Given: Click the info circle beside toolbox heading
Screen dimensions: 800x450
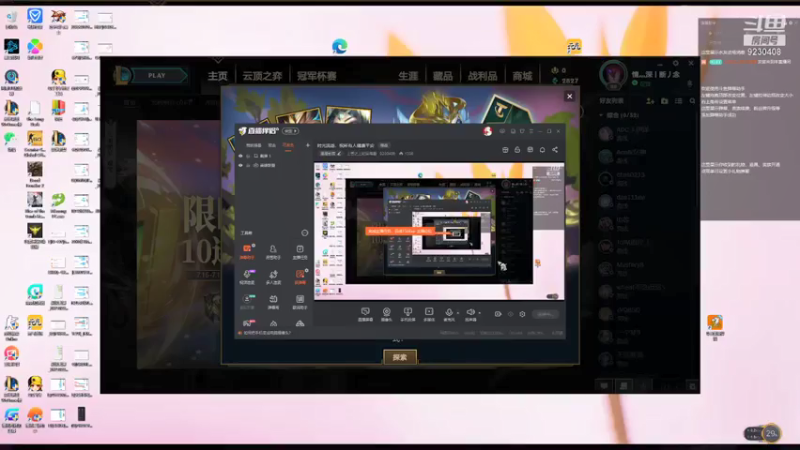Looking at the screenshot, I should [305, 233].
